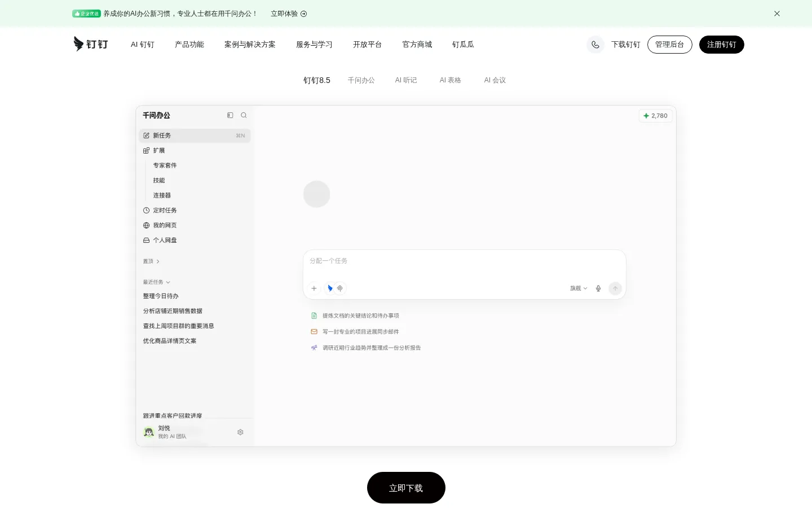Open 定时任务 in the sidebar
This screenshot has height=508, width=812.
pos(160,211)
